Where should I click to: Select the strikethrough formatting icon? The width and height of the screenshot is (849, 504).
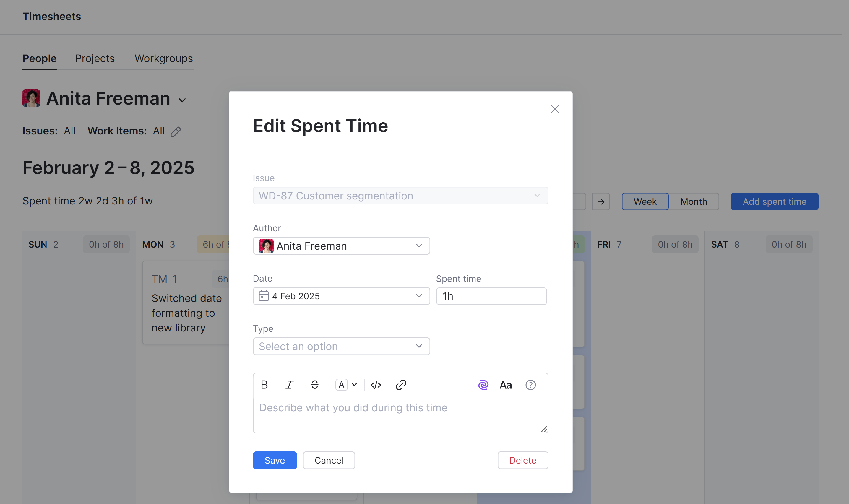coord(315,385)
